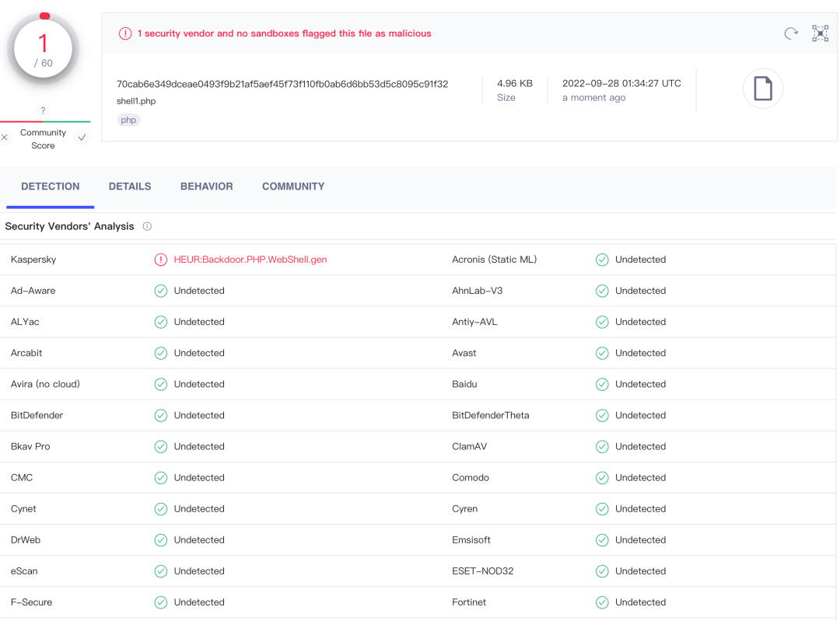This screenshot has width=840, height=621.
Task: Click the php tag
Action: pos(128,120)
